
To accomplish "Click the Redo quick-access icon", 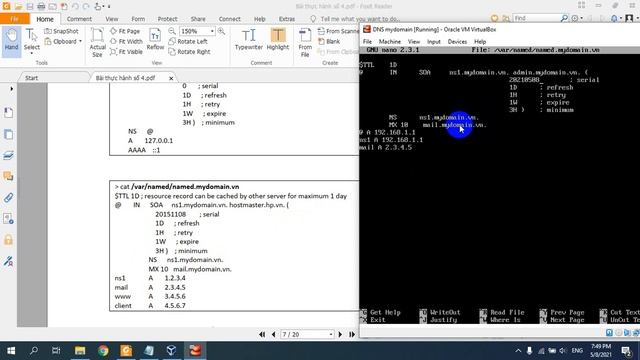I will tap(86, 6).
